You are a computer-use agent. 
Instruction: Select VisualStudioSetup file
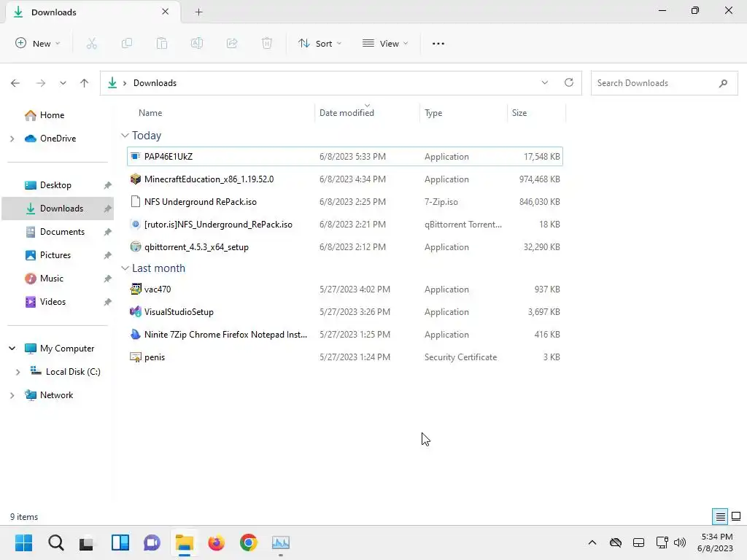[x=345, y=312]
